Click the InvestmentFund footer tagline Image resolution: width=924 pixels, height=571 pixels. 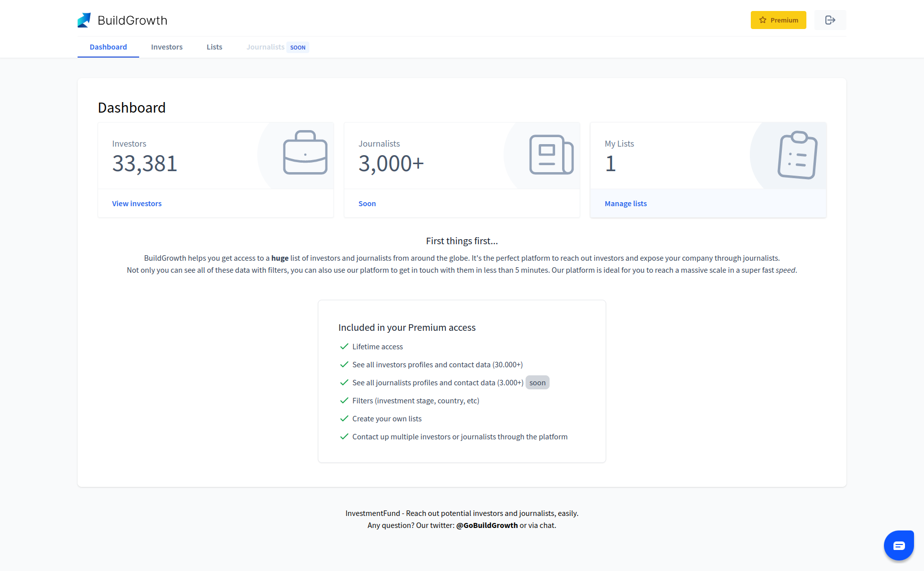click(x=462, y=513)
